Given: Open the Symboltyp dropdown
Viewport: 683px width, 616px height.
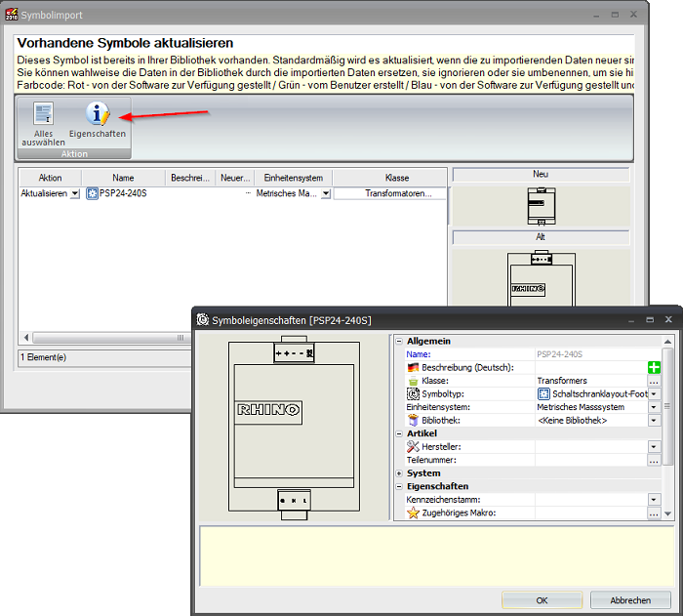Looking at the screenshot, I should [x=654, y=393].
